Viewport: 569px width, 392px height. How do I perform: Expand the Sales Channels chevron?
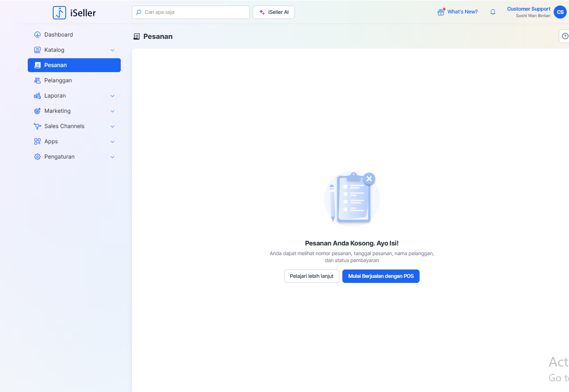pos(112,126)
